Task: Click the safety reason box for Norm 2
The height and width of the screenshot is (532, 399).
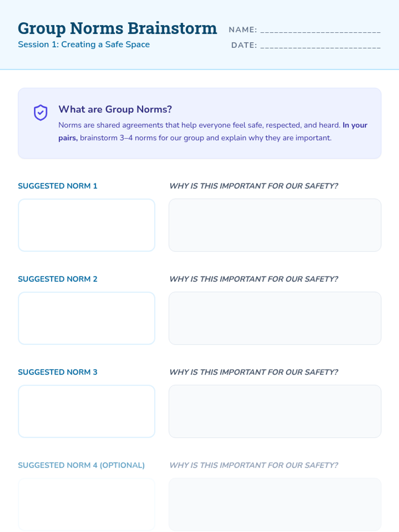Action: coord(275,318)
